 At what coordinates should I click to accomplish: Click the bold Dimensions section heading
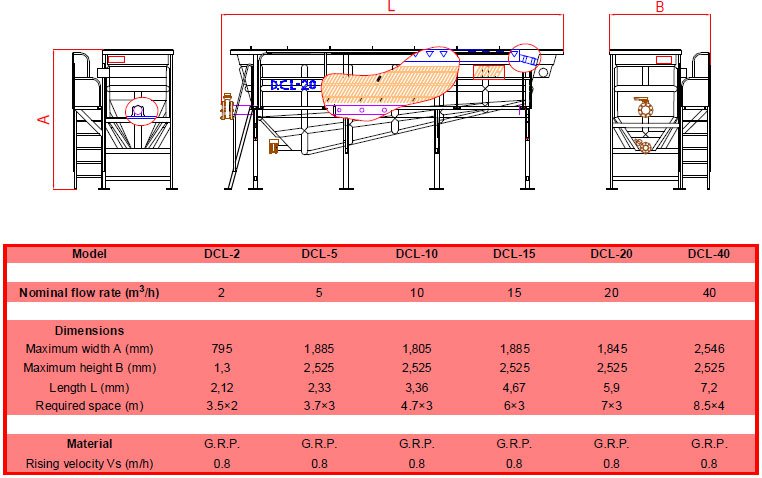(89, 330)
